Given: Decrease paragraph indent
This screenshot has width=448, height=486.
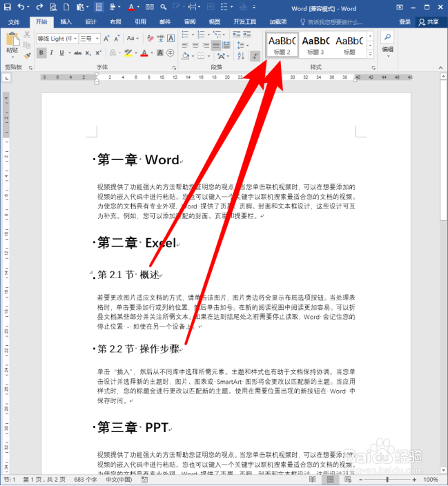Looking at the screenshot, I should (x=237, y=35).
